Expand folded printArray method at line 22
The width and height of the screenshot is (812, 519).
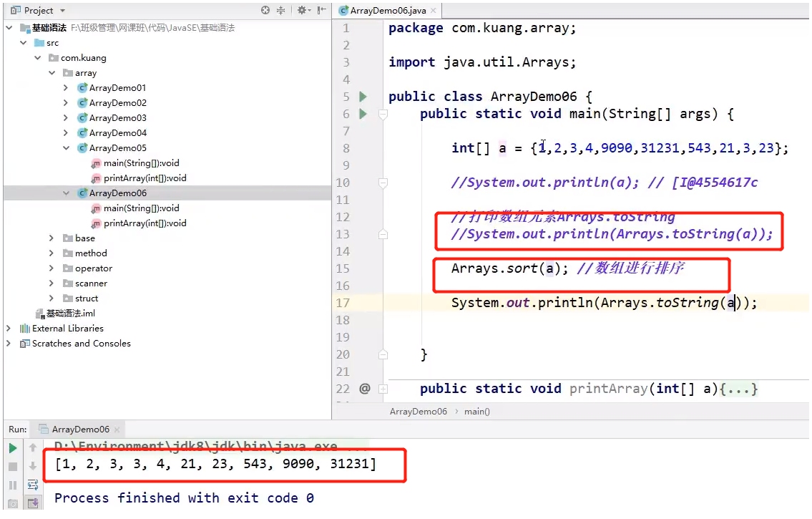(383, 389)
